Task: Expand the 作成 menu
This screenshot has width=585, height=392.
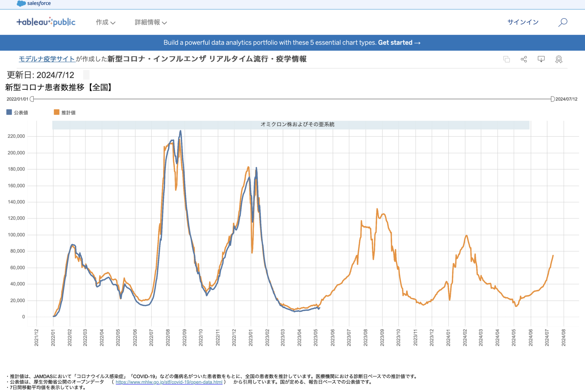Action: pos(105,22)
